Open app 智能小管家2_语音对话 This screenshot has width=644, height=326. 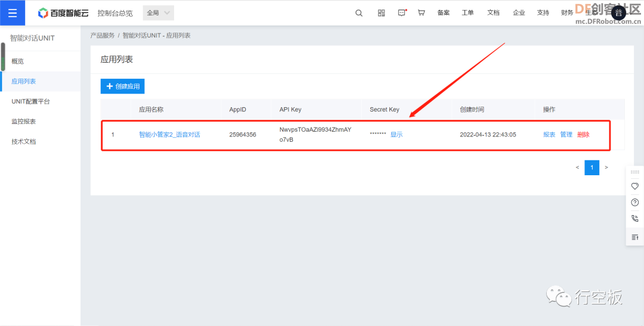pyautogui.click(x=169, y=134)
